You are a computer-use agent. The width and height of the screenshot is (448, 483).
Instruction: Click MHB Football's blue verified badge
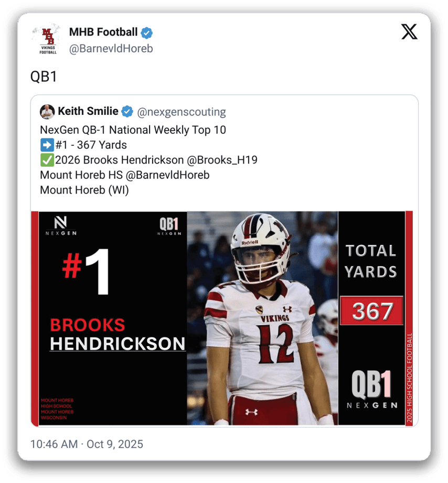coord(147,33)
